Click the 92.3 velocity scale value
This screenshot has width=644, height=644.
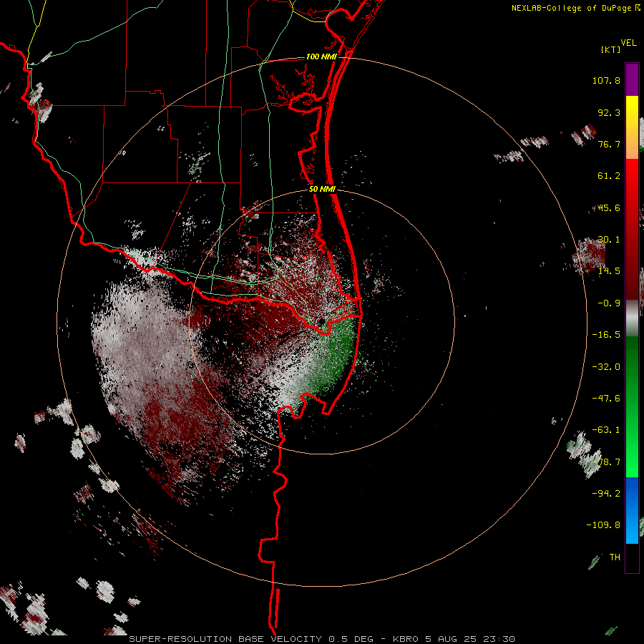tap(609, 112)
